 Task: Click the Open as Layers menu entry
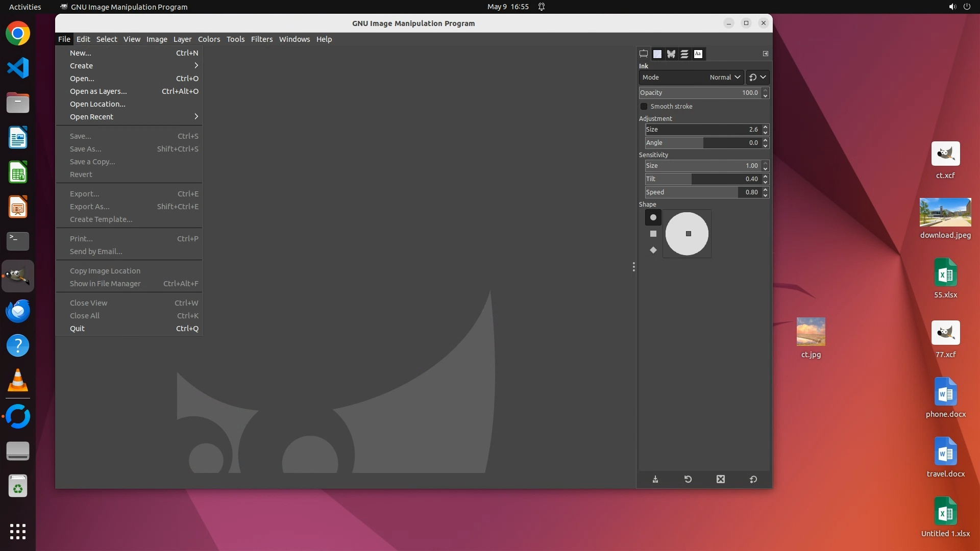point(99,91)
